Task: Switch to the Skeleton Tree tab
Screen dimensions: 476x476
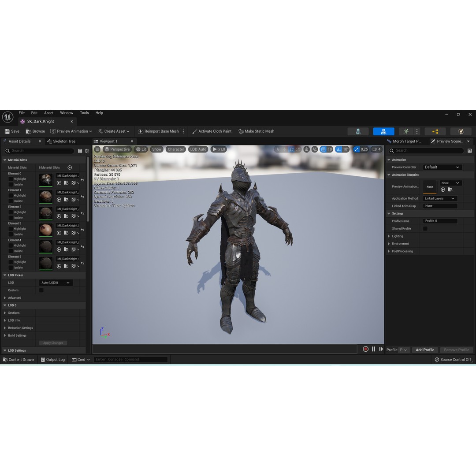Action: click(61, 141)
